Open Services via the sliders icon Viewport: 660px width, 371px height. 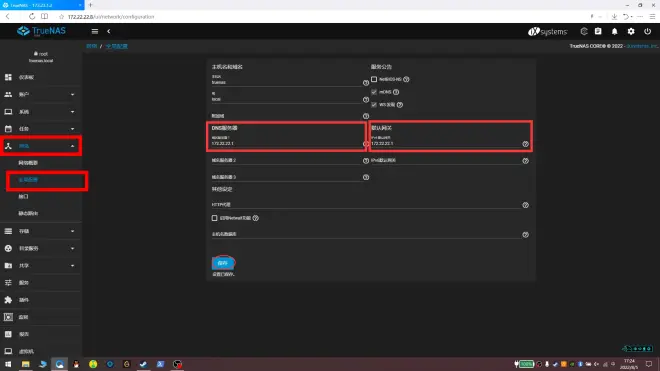[x=8, y=283]
